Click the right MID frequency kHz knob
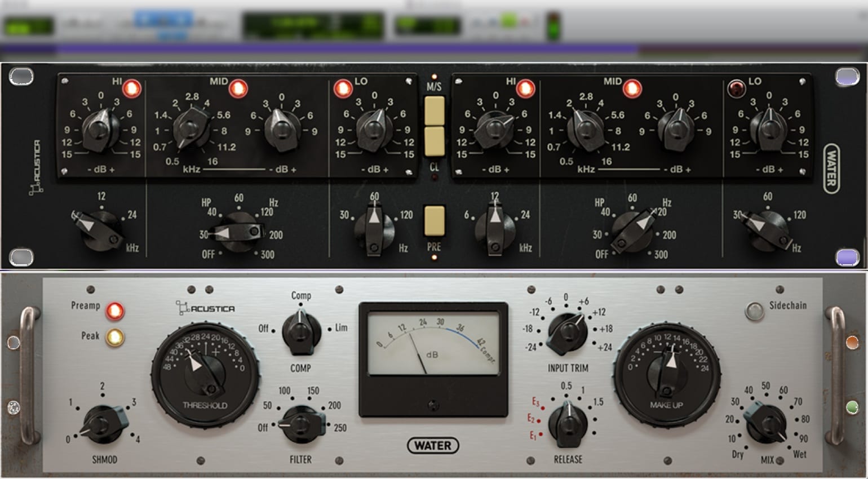The height and width of the screenshot is (479, 868). click(x=586, y=129)
